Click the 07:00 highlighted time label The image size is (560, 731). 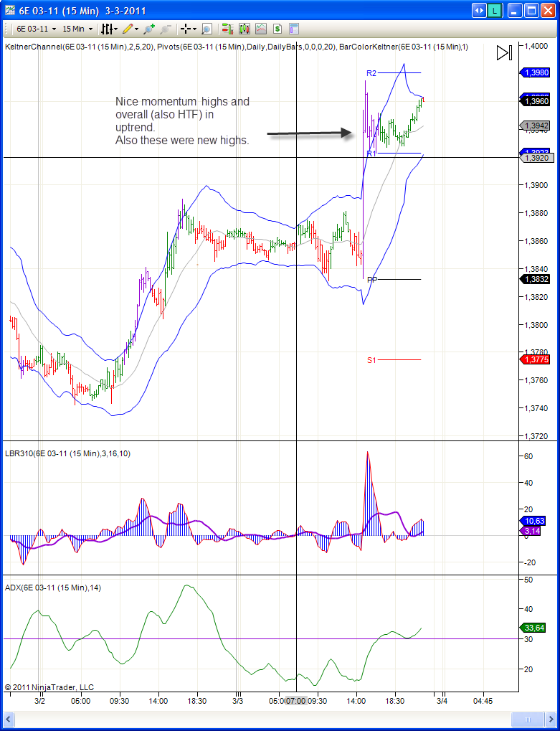[x=296, y=701]
